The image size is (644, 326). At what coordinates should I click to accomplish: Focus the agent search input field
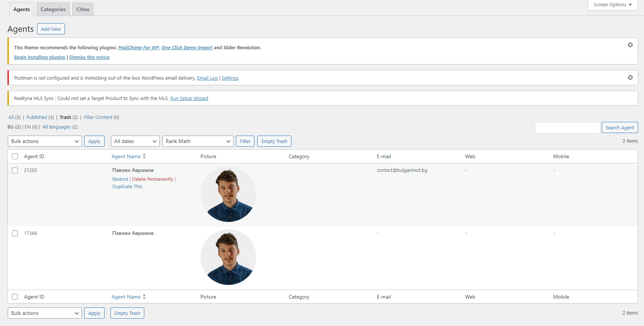(567, 127)
